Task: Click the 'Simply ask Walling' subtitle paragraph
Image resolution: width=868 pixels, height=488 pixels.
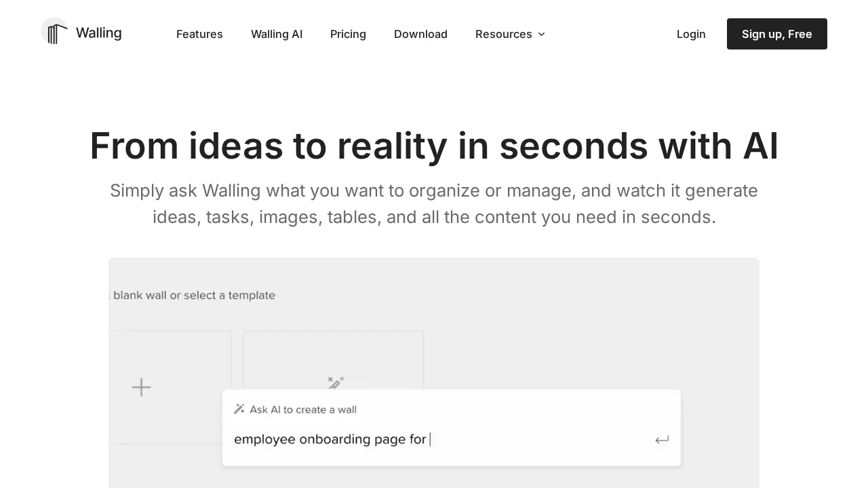Action: [434, 203]
